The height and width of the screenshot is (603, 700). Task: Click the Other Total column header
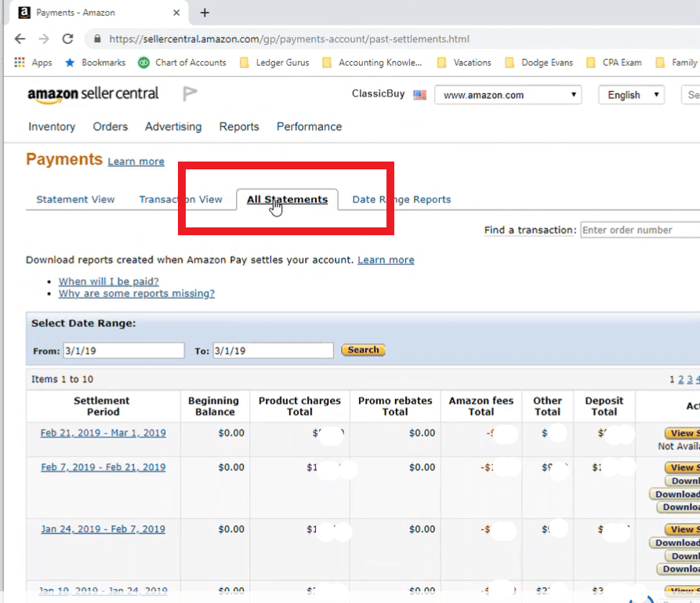tap(547, 406)
